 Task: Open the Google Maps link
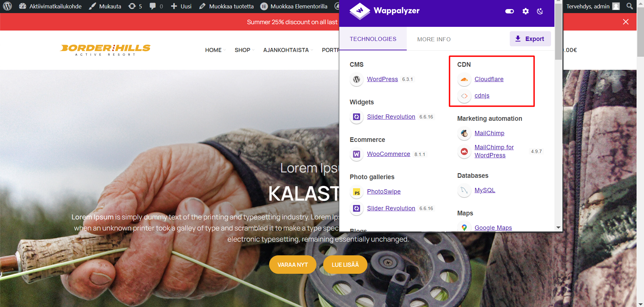tap(493, 228)
